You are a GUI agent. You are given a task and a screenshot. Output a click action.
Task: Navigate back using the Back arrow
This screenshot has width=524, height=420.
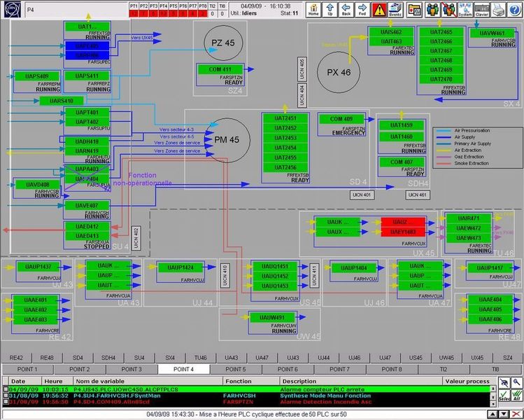tap(346, 9)
